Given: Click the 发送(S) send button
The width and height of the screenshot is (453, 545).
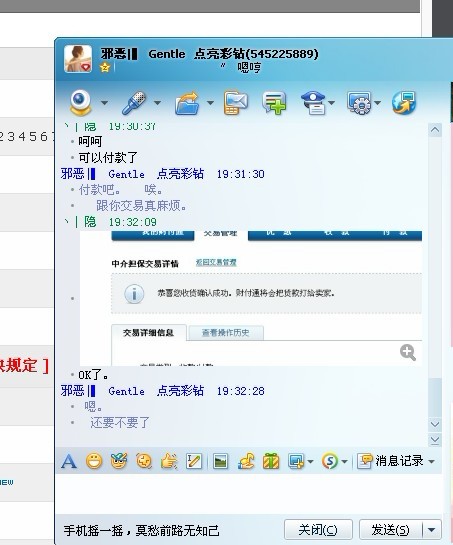Looking at the screenshot, I should click(x=390, y=530).
